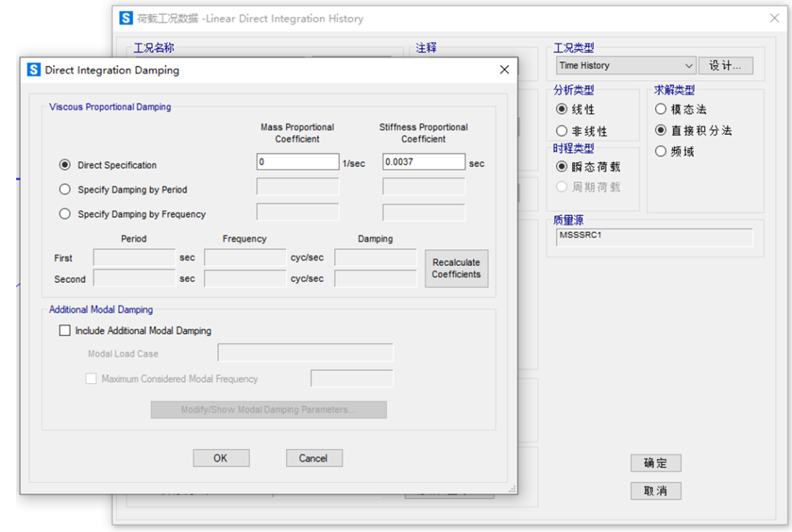The image size is (792, 532).
Task: Click the SAP2000 icon in damping dialog title
Action: [x=33, y=70]
